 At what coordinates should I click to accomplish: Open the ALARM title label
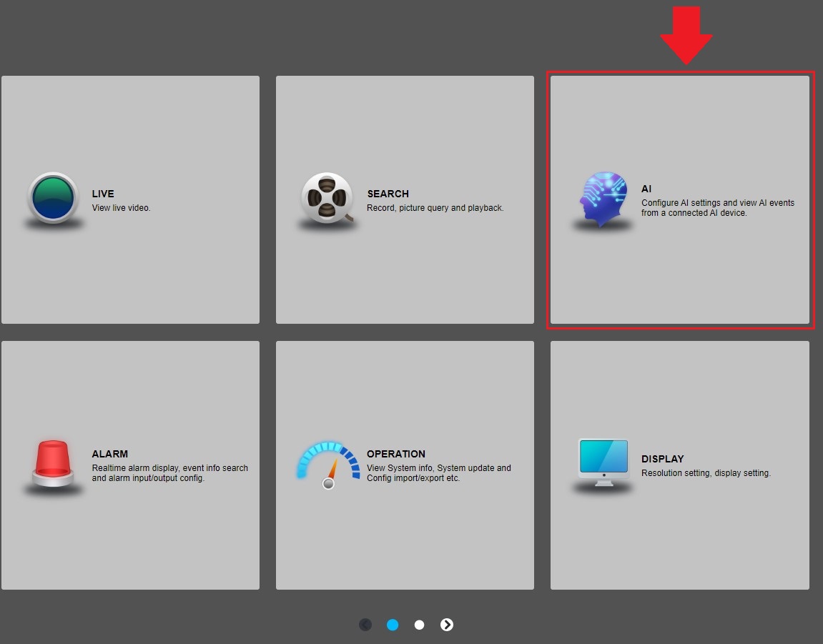pyautogui.click(x=110, y=454)
